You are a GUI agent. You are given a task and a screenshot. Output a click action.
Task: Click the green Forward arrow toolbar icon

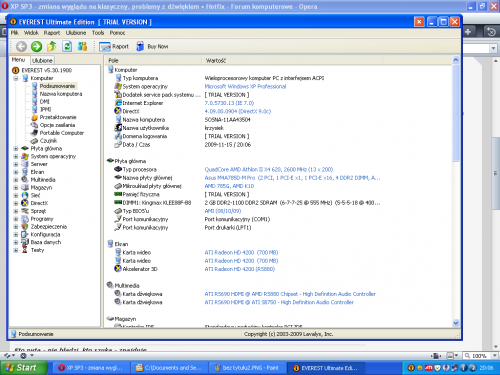coord(36,46)
